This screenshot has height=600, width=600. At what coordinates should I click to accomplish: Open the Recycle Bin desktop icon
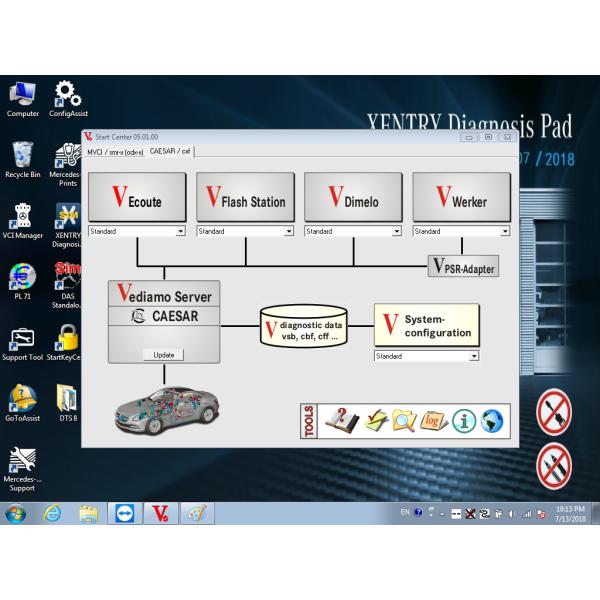(x=22, y=157)
